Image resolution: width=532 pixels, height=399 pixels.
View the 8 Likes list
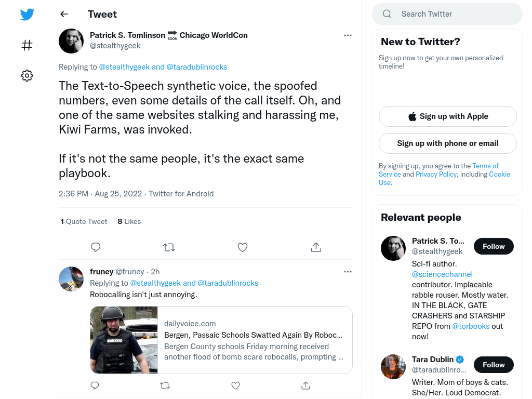(x=129, y=221)
